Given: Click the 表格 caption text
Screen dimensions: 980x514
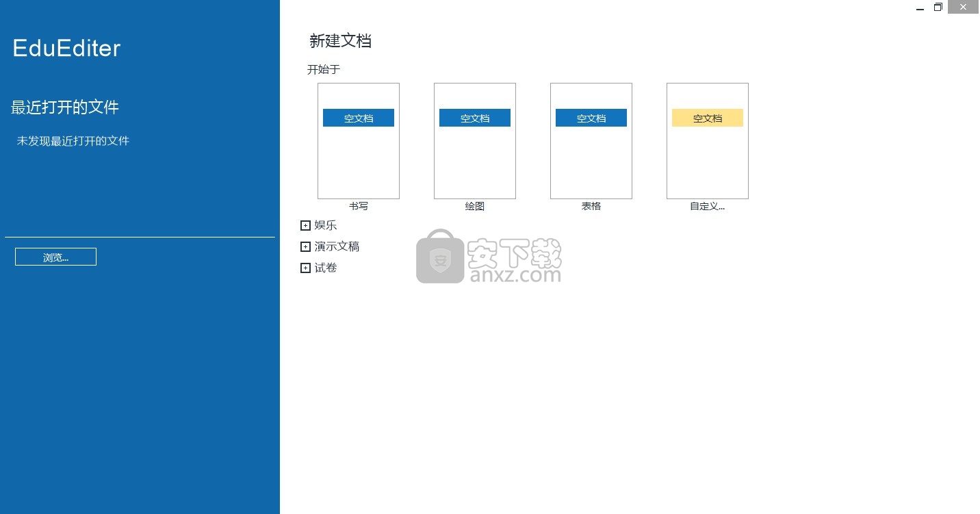Looking at the screenshot, I should (591, 206).
